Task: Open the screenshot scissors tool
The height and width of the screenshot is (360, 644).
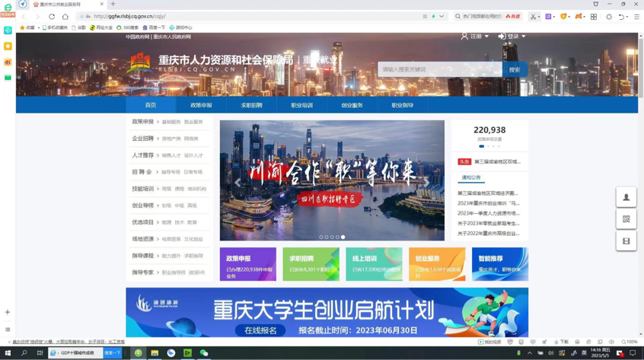Action: tap(533, 17)
